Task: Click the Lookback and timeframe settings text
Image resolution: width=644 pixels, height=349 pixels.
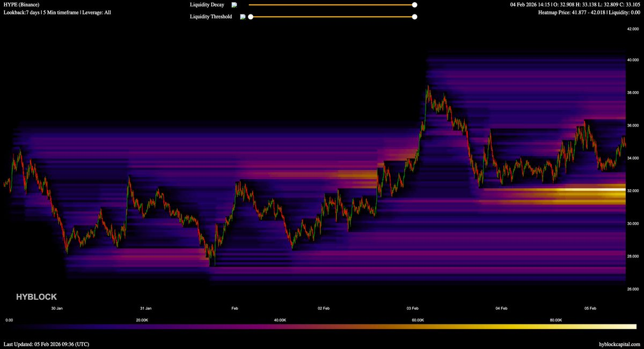Action: pos(57,12)
